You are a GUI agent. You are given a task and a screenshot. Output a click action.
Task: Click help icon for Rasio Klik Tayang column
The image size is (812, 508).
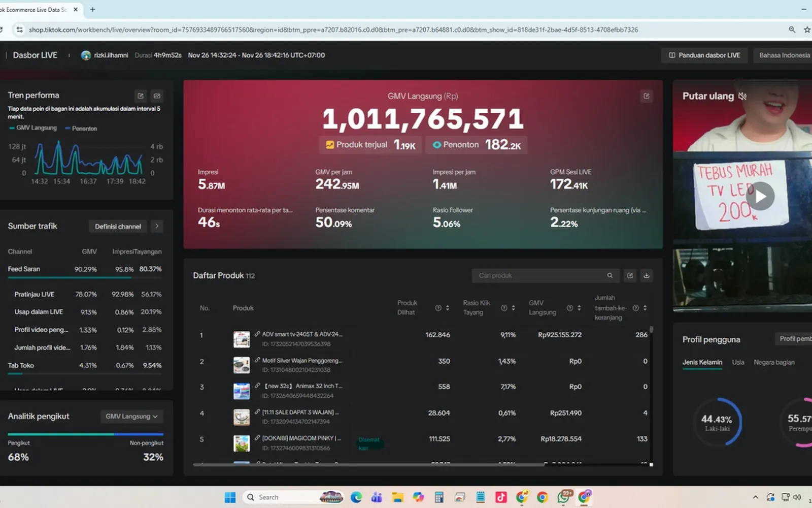(504, 308)
